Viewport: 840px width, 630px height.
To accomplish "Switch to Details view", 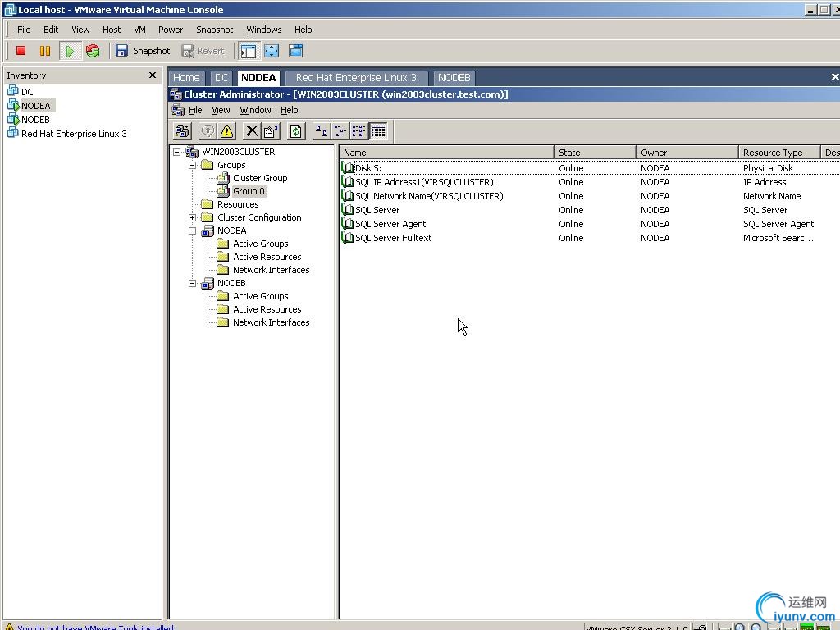I will (x=378, y=130).
